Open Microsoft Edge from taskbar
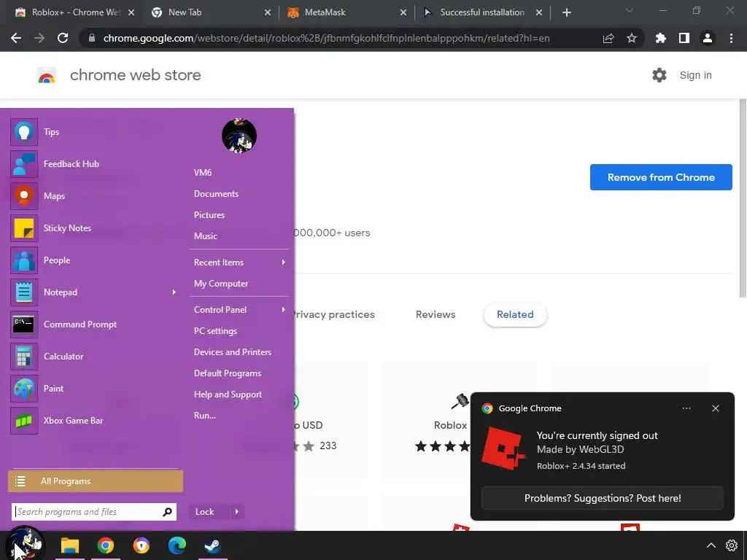The width and height of the screenshot is (747, 560). coord(177,545)
